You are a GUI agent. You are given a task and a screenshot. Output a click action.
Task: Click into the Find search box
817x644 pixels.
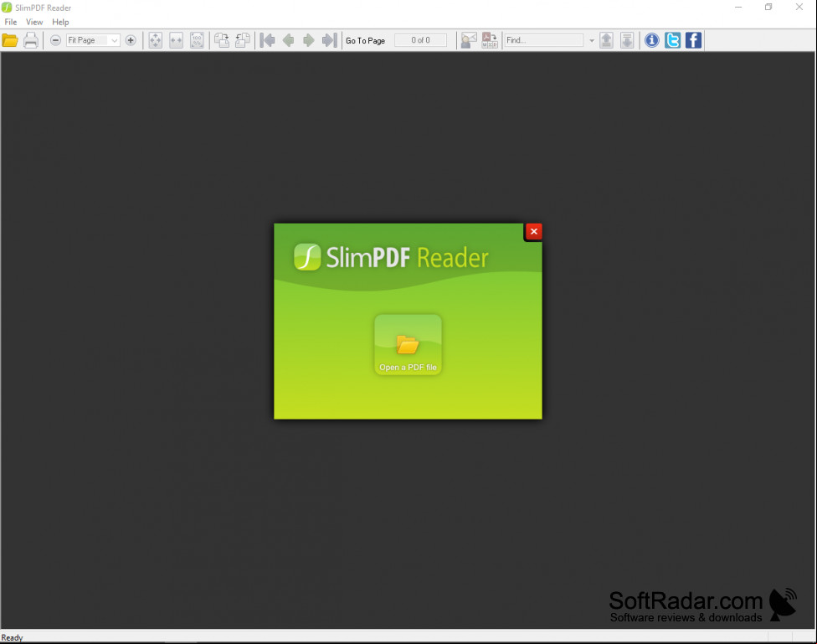coord(544,40)
